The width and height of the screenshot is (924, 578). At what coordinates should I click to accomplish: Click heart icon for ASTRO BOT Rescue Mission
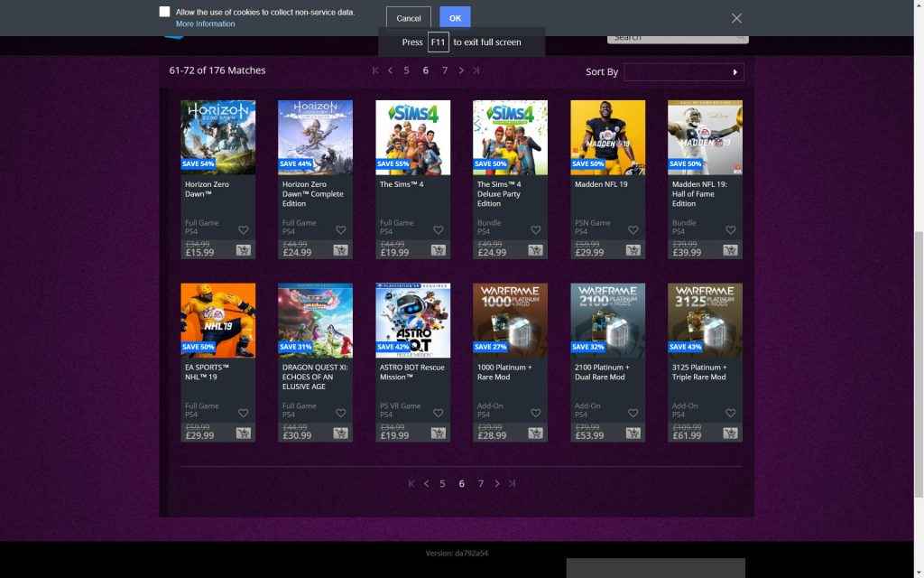click(x=439, y=414)
